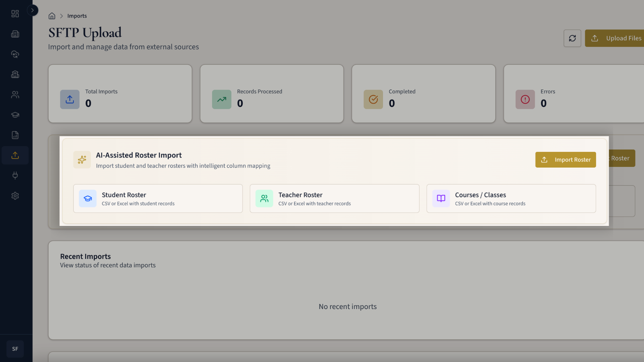Select the Courses / Classes card

(x=511, y=198)
